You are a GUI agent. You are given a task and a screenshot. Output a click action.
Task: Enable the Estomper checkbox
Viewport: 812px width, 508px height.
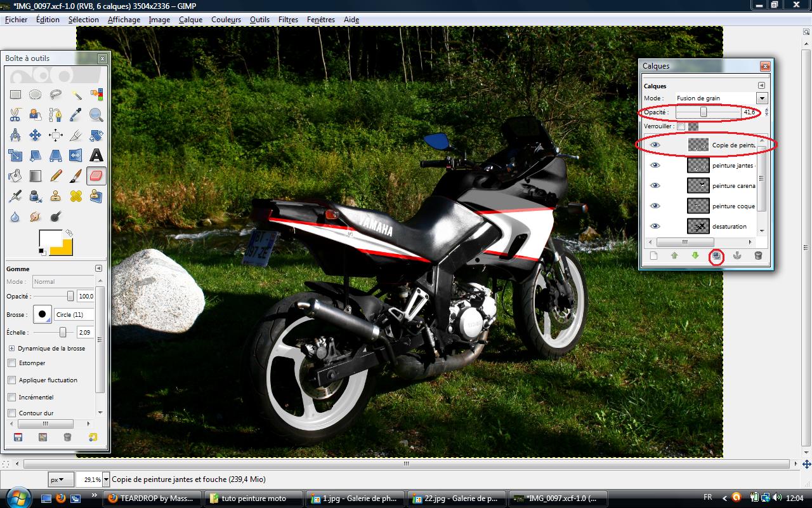point(11,363)
